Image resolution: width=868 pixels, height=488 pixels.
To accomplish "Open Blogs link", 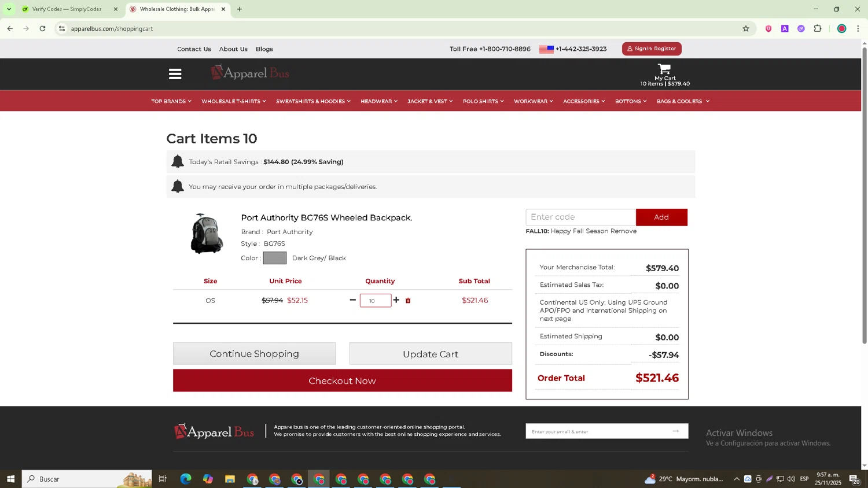I will coord(264,49).
